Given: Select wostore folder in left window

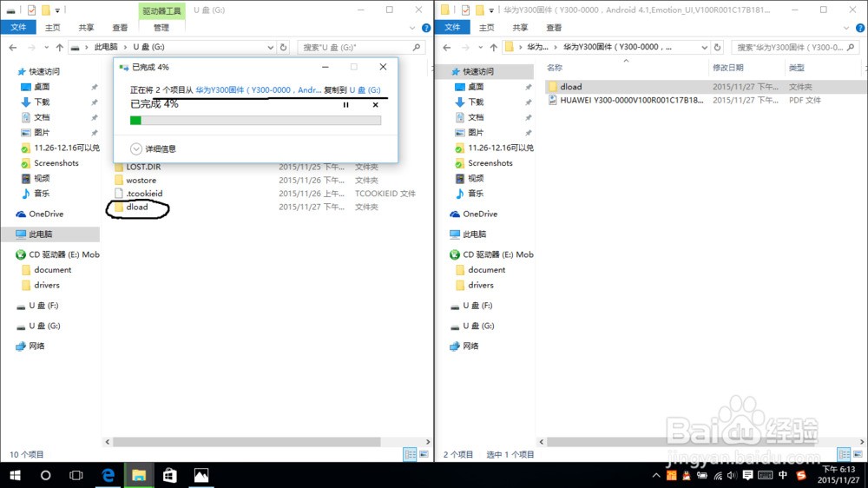Looking at the screenshot, I should pyautogui.click(x=141, y=181).
